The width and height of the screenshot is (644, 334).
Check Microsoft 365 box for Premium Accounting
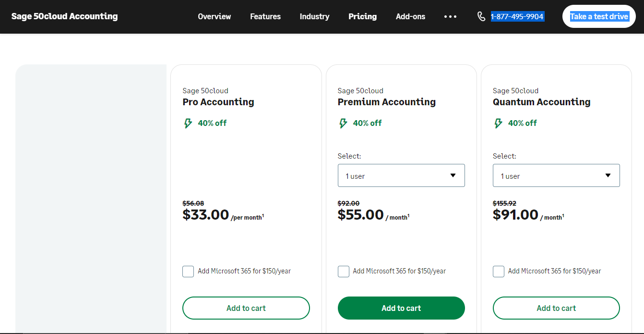pos(344,272)
